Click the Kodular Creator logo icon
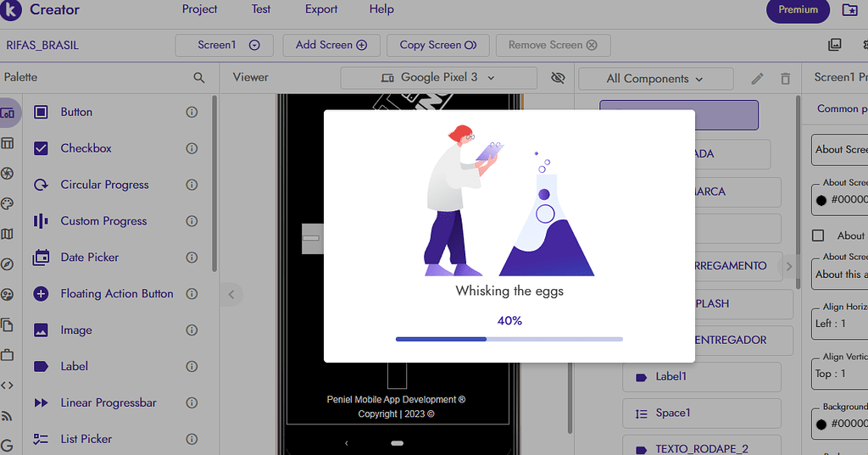Screen dimensions: 868x455 (x=10, y=10)
